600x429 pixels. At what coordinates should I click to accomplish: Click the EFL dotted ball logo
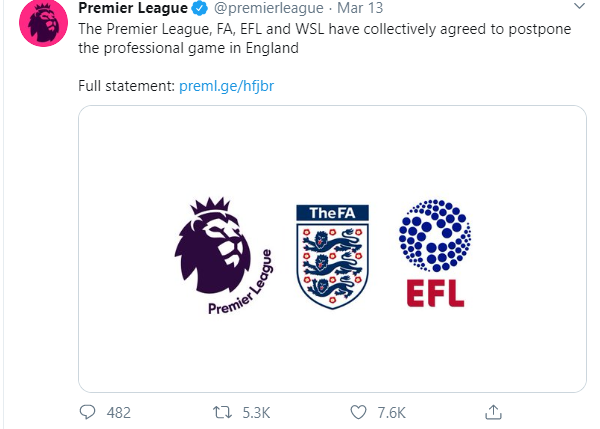(435, 235)
